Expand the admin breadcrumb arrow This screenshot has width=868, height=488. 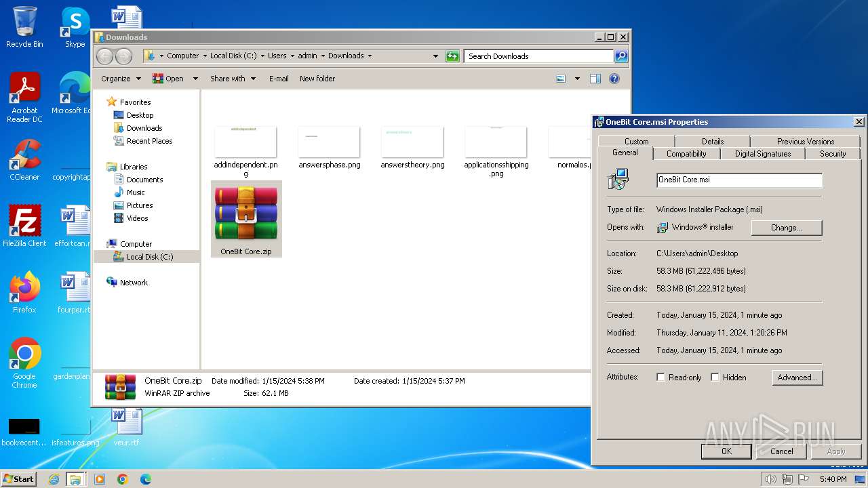pyautogui.click(x=323, y=56)
